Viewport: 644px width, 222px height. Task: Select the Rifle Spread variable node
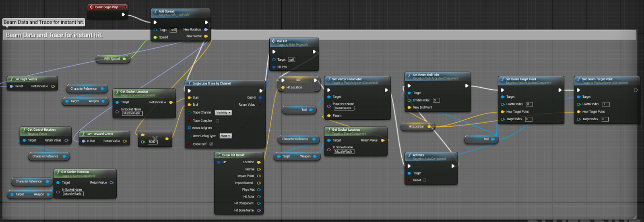coord(112,59)
